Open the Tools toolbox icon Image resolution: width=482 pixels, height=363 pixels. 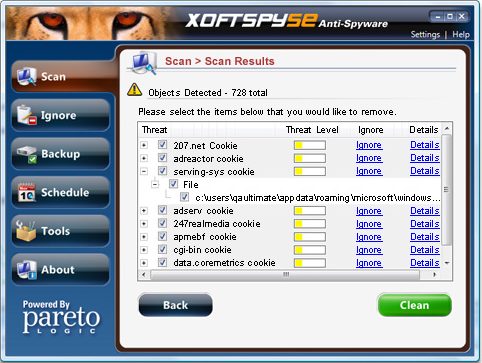click(26, 231)
